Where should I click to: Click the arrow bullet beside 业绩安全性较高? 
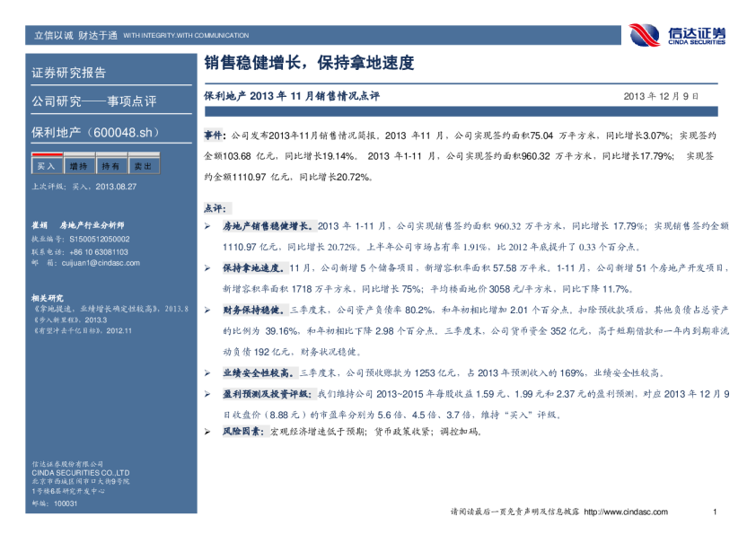[x=208, y=372]
